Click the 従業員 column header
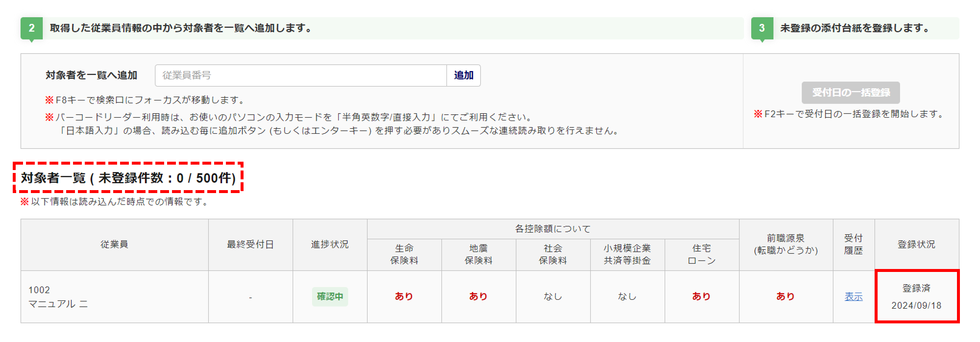This screenshot has height=342, width=980. click(x=115, y=244)
